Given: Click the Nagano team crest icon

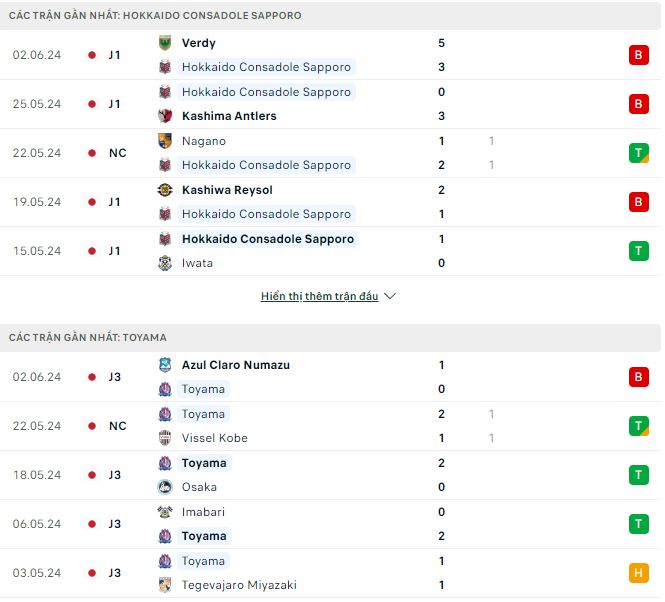Looking at the screenshot, I should [x=165, y=141].
